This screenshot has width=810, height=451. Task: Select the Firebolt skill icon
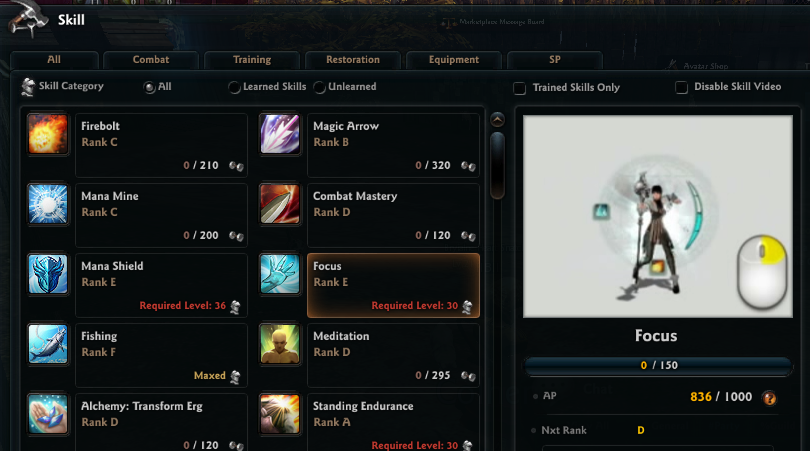click(48, 134)
